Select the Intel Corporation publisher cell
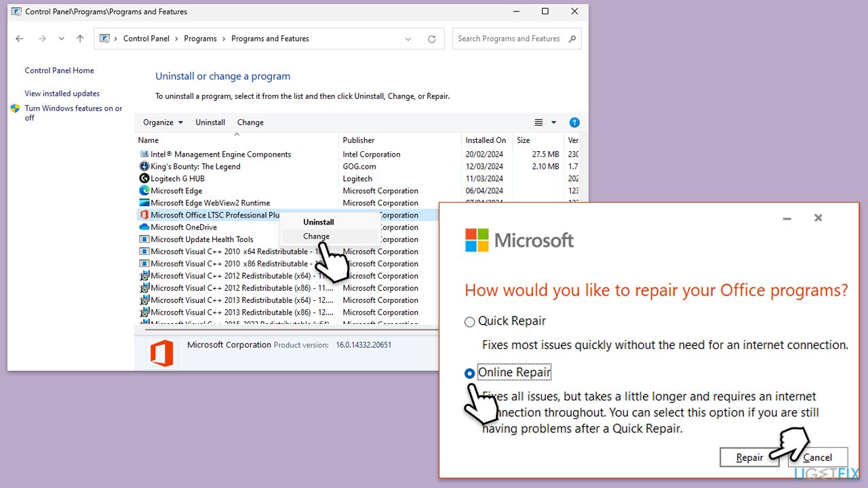Image resolution: width=868 pixels, height=488 pixels. click(372, 155)
